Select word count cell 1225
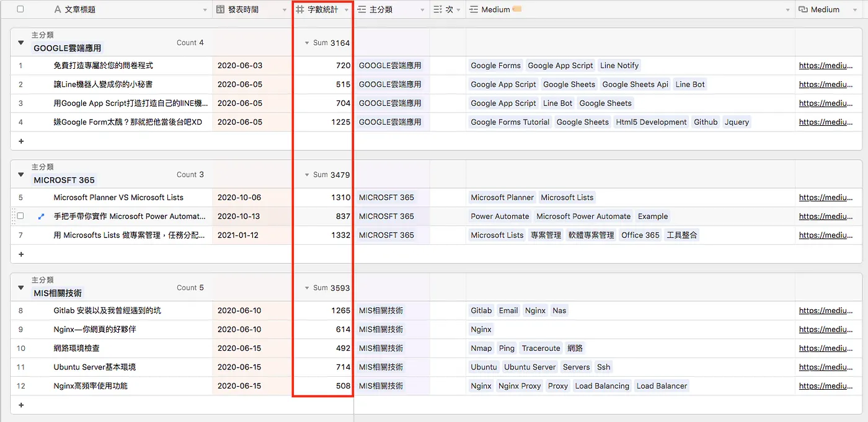This screenshot has height=422, width=868. click(x=323, y=122)
